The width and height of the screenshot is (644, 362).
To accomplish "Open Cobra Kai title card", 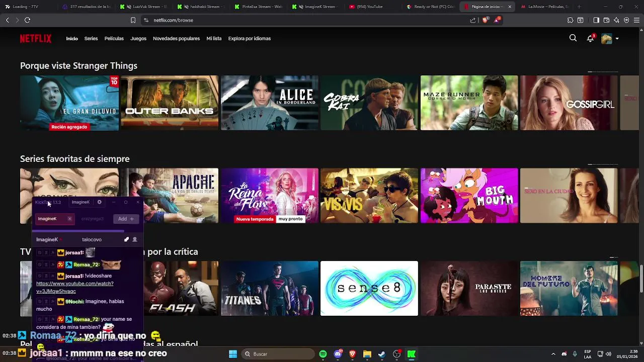I will [369, 103].
